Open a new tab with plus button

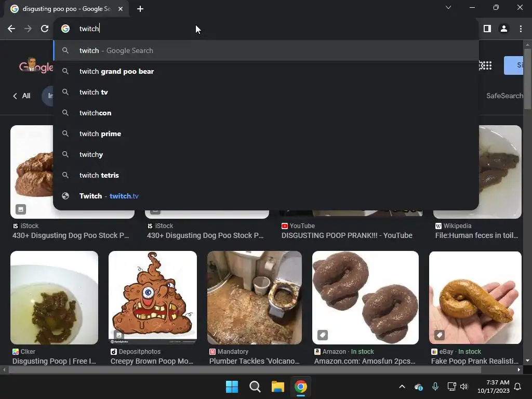click(140, 9)
